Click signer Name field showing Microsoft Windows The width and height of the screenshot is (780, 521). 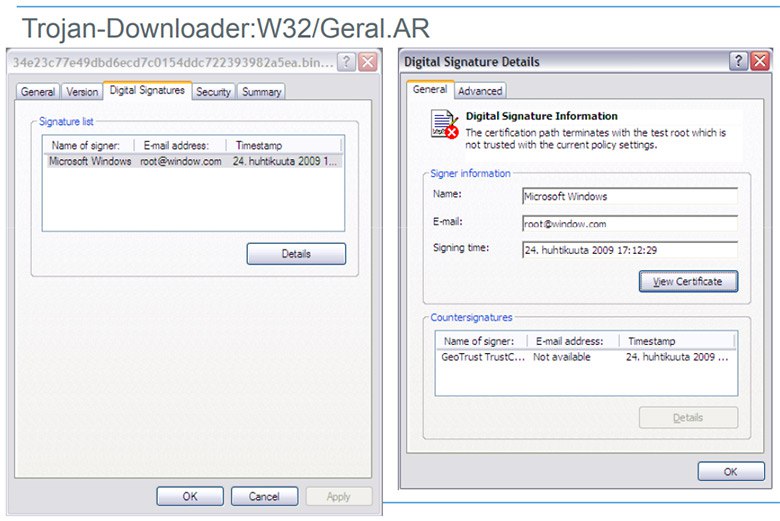[x=630, y=197]
